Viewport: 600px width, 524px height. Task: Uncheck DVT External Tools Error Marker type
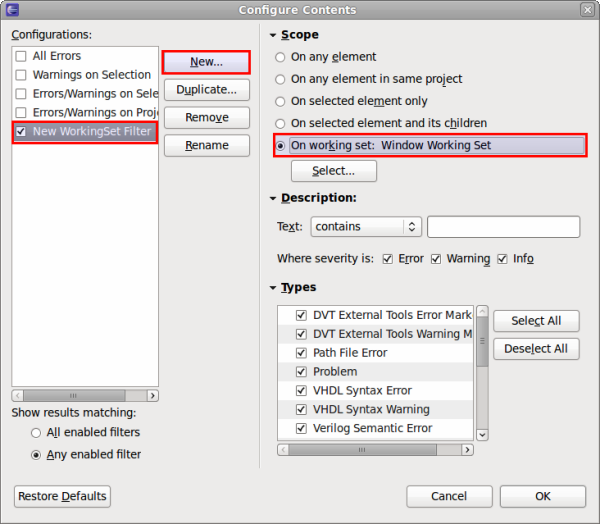tap(301, 315)
